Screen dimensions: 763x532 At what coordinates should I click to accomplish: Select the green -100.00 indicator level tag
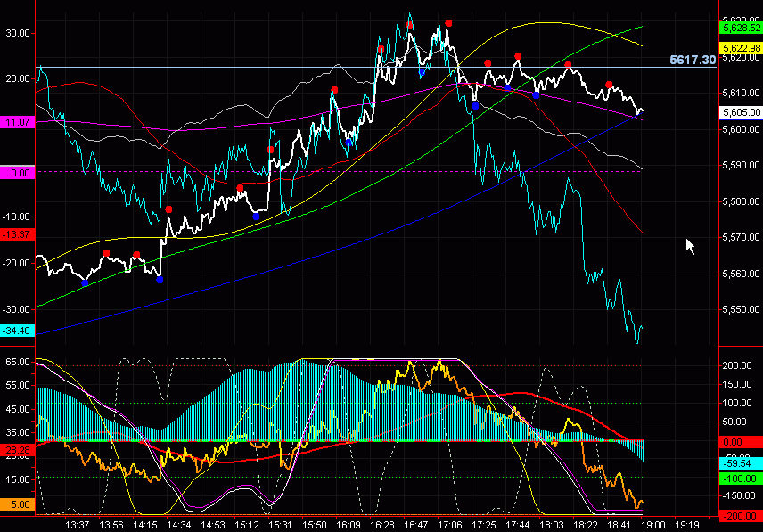pos(741,479)
